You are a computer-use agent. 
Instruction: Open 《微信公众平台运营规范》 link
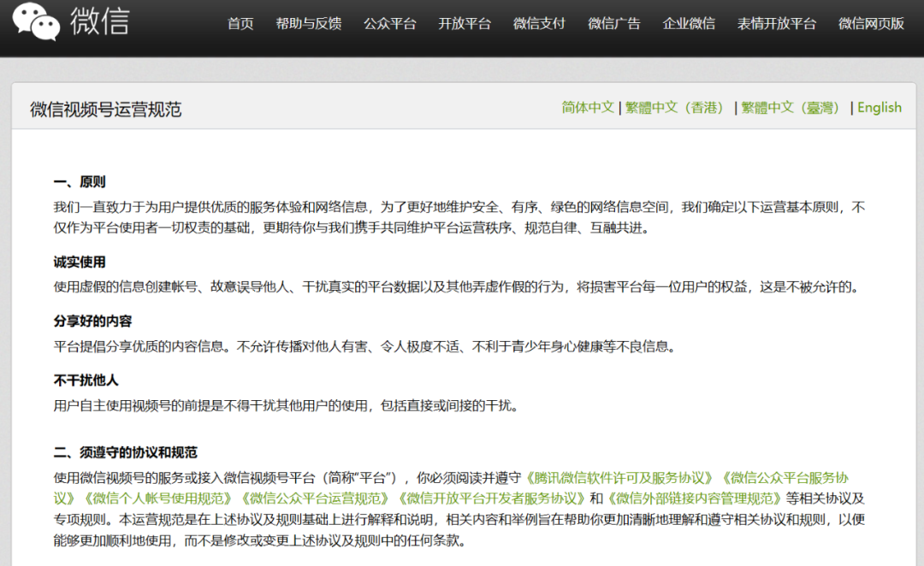315,498
